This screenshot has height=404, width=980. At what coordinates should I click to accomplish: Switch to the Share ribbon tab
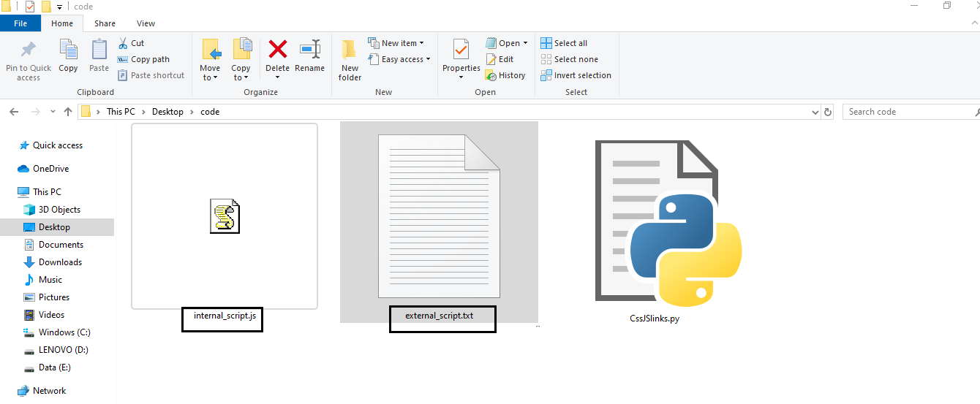(105, 23)
